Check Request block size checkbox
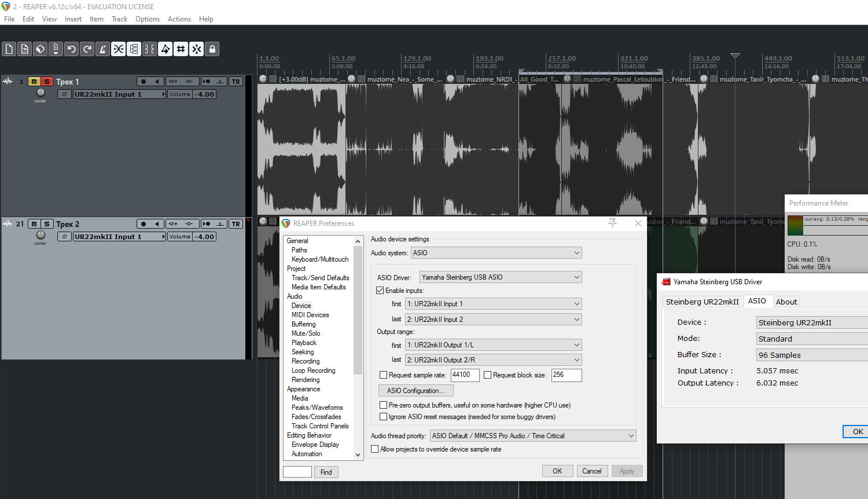This screenshot has width=868, height=499. click(x=487, y=375)
